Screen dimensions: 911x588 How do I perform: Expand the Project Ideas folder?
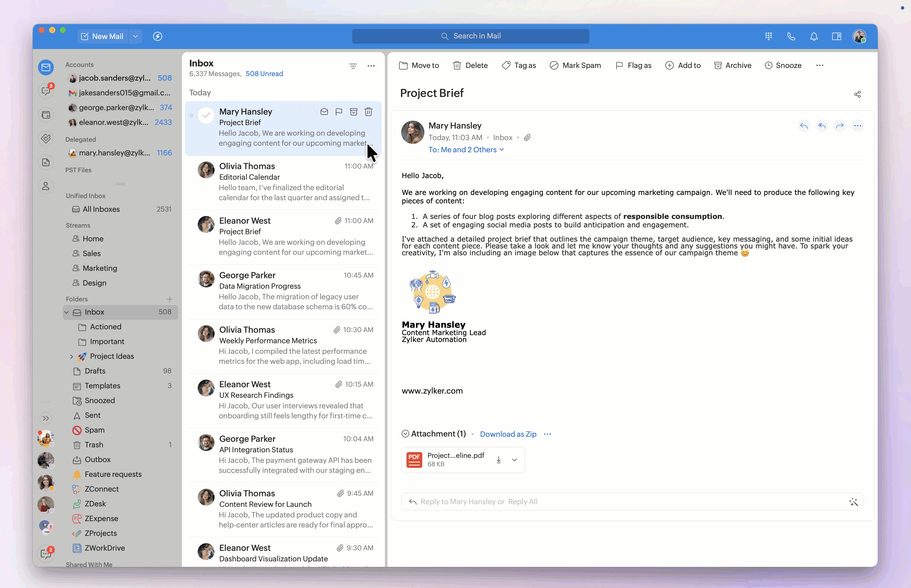click(71, 356)
